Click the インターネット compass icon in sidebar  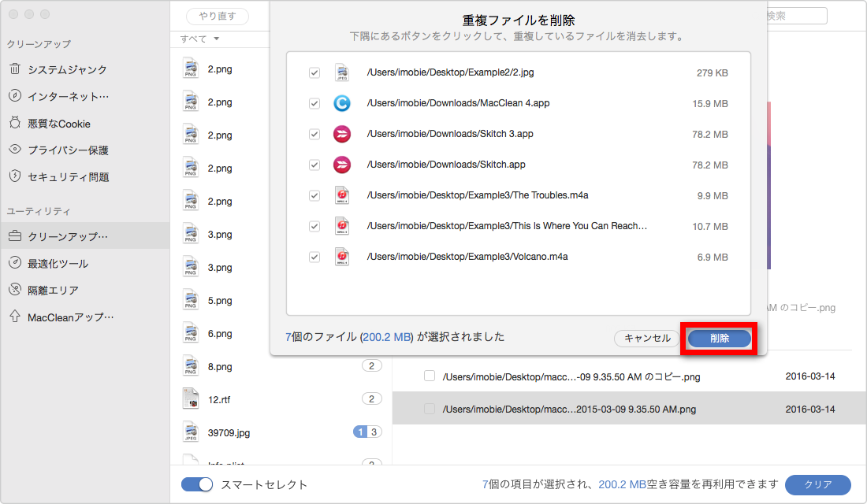[x=15, y=95]
